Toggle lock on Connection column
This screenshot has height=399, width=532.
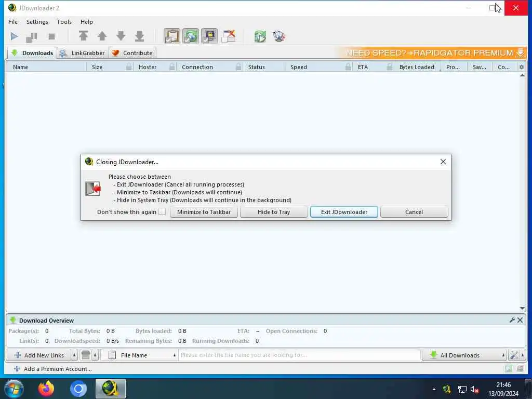point(238,67)
